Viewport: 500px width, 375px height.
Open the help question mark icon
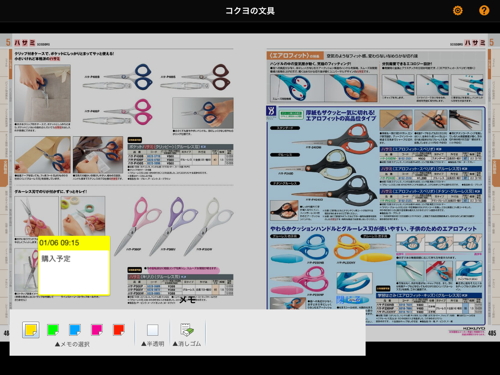(484, 11)
